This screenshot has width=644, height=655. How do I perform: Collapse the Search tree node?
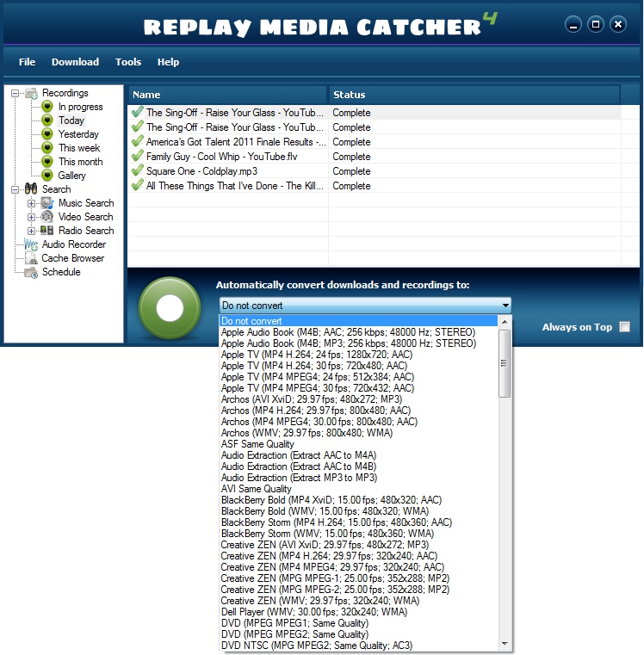pyautogui.click(x=15, y=189)
